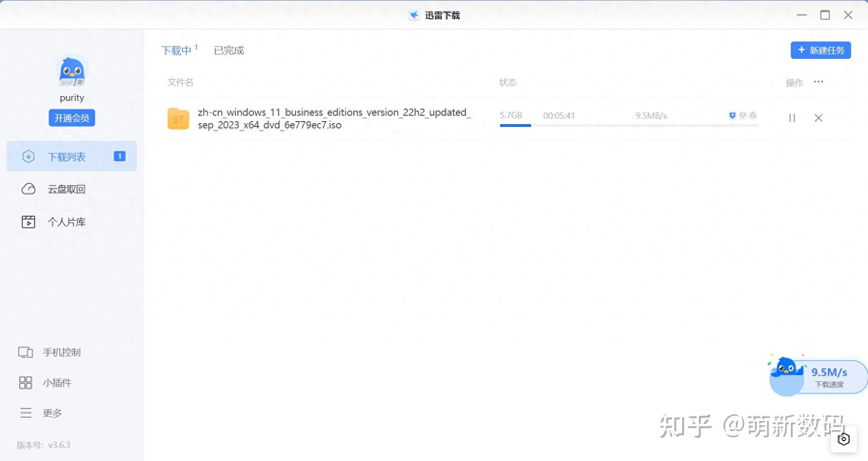This screenshot has width=868, height=461.
Task: Click the 手机控制 phone control icon
Action: click(x=27, y=352)
